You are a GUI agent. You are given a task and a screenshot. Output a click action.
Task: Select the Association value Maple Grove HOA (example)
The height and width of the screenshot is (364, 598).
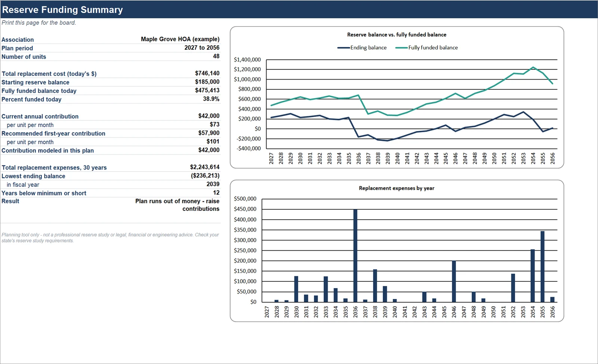click(180, 39)
